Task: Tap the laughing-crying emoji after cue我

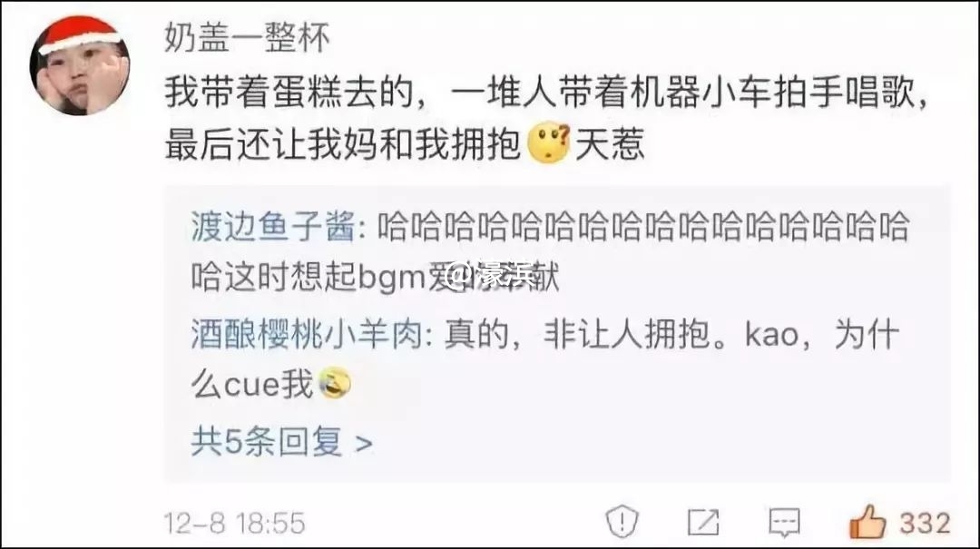Action: 335,383
